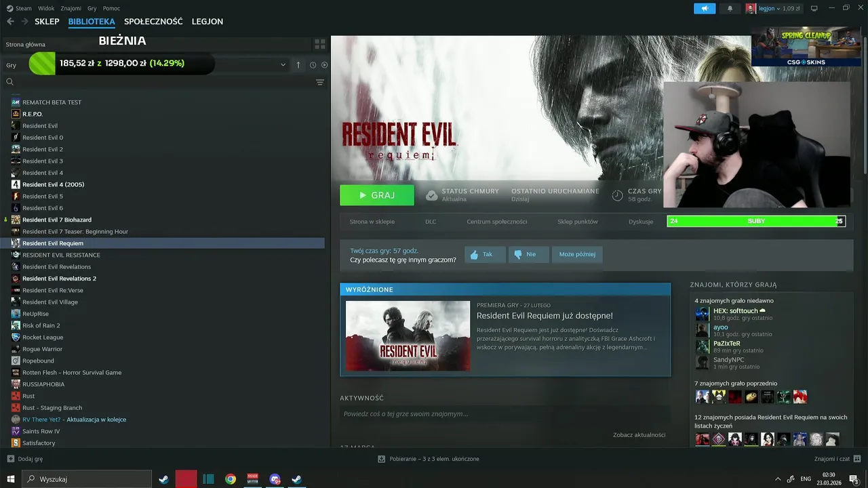Open Znajomi i czat friends chat
Image resolution: width=868 pixels, height=488 pixels.
(x=837, y=459)
